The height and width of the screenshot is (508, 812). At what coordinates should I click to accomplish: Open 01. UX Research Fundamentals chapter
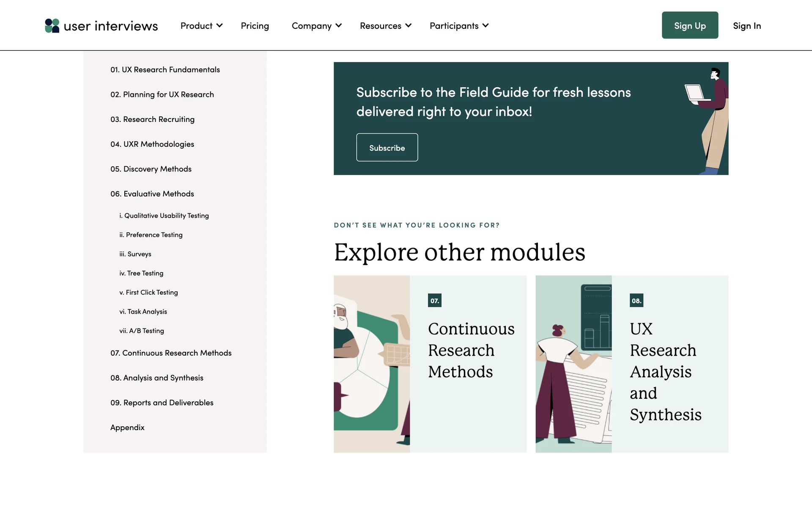point(165,69)
